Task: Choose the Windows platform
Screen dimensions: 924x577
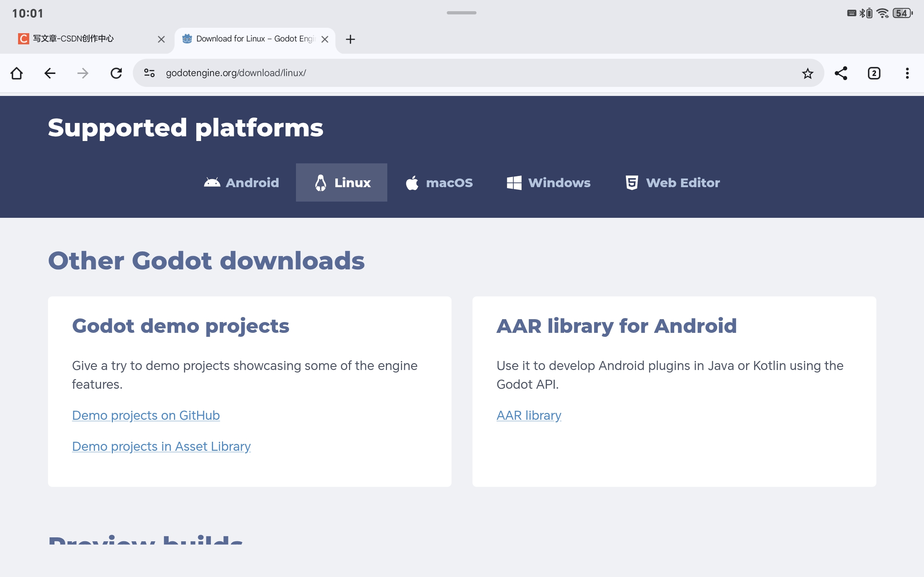Action: click(548, 183)
